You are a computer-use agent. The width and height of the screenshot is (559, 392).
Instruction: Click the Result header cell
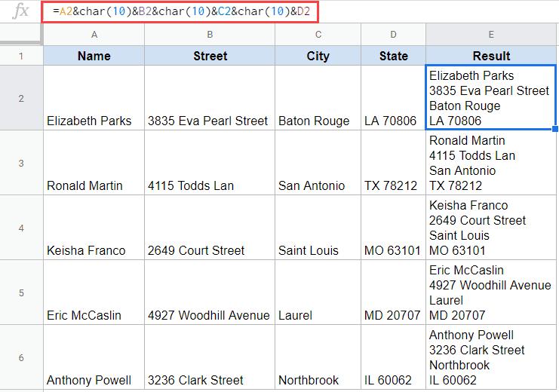pos(491,56)
